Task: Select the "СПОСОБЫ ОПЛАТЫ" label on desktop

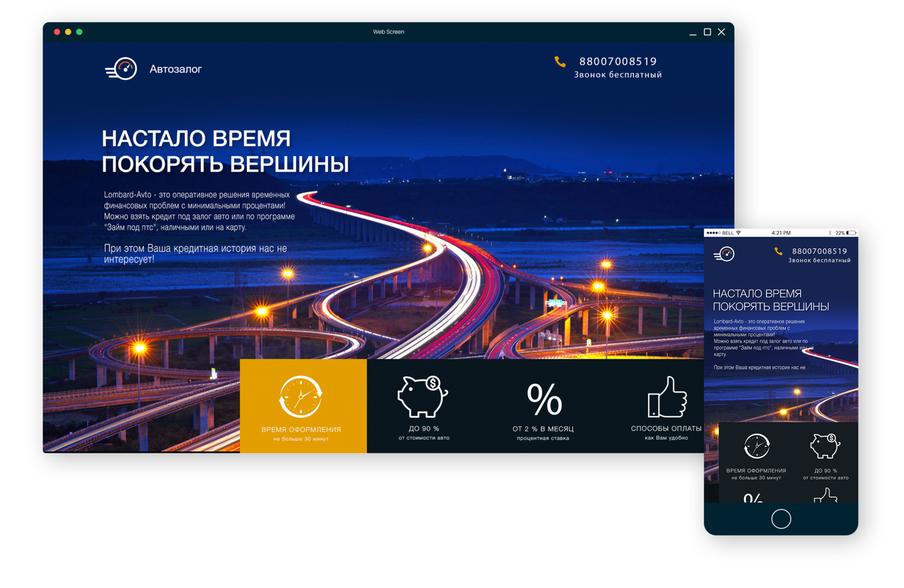Action: pyautogui.click(x=666, y=428)
